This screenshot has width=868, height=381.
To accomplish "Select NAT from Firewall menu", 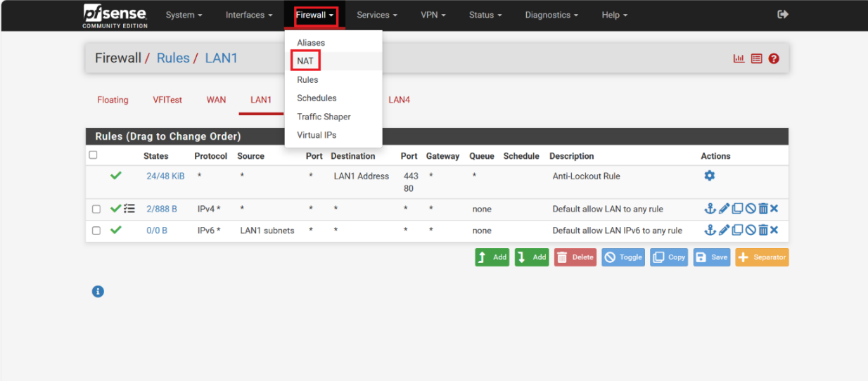I will (x=305, y=61).
